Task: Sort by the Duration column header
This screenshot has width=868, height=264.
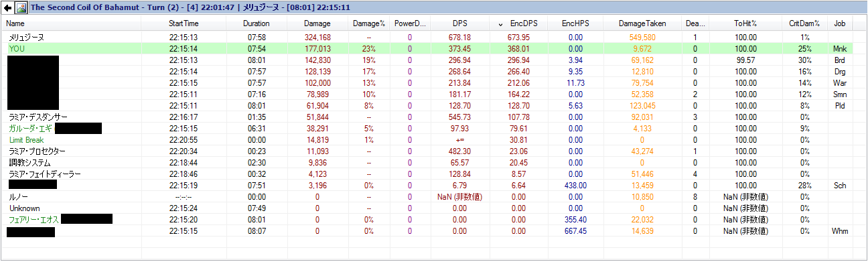Action: point(257,23)
